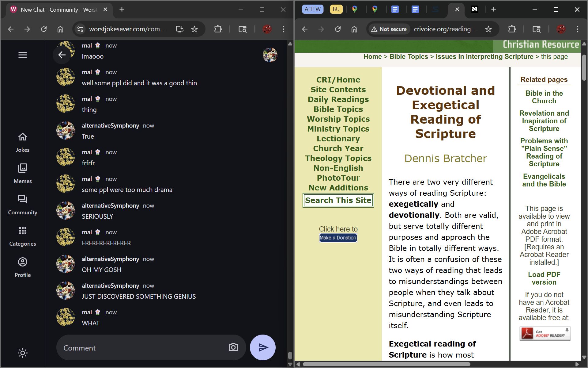588x368 pixels.
Task: Click the Comment input field
Action: tap(141, 348)
